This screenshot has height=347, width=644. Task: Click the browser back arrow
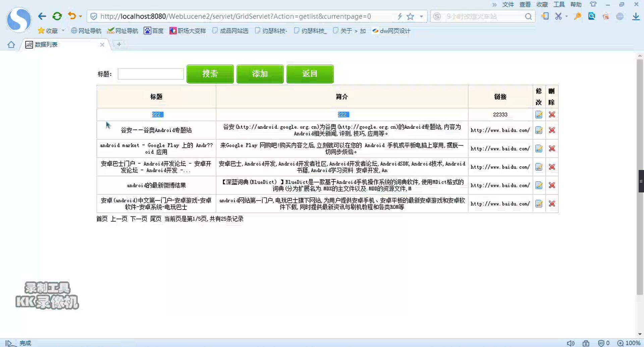42,16
